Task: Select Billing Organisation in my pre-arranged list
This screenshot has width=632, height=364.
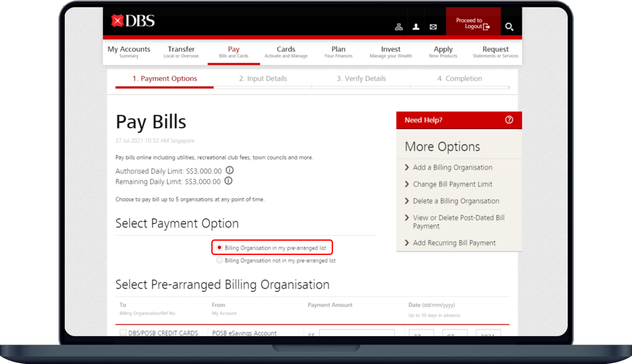Action: (219, 248)
